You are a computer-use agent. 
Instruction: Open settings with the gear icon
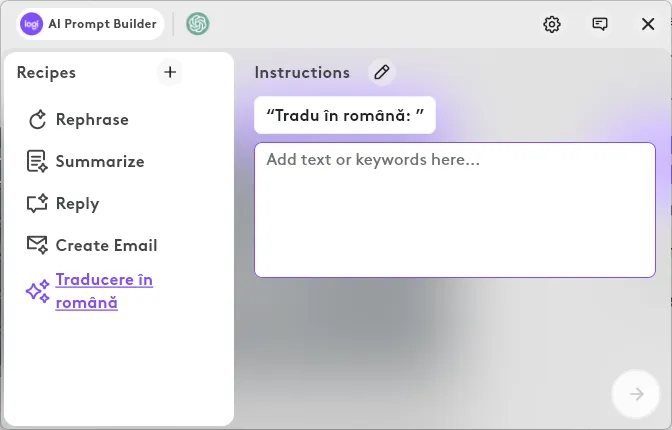click(x=552, y=24)
